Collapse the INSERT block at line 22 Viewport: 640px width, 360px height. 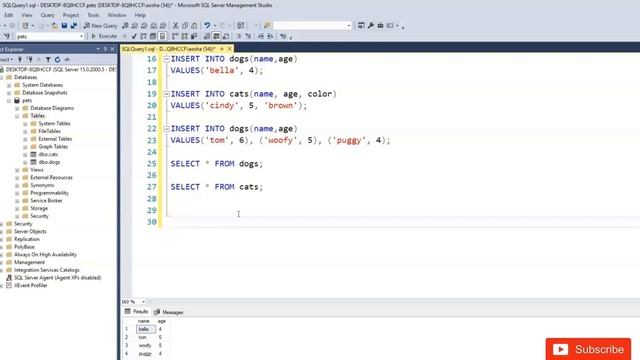(167, 129)
